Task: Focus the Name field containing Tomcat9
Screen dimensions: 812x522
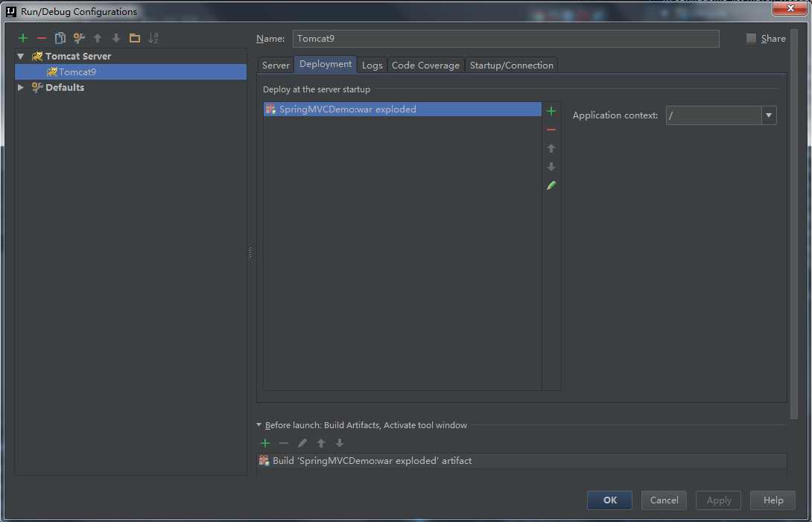Action: pyautogui.click(x=506, y=38)
